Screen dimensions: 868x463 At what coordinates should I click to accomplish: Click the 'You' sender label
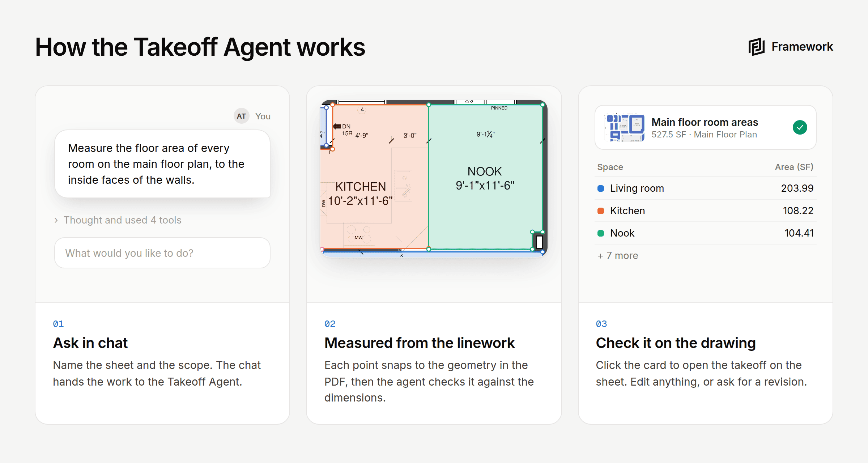(x=263, y=116)
